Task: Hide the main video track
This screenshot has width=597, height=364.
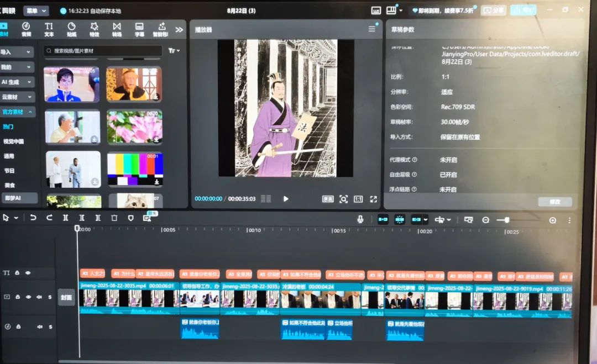Action: tap(28, 297)
